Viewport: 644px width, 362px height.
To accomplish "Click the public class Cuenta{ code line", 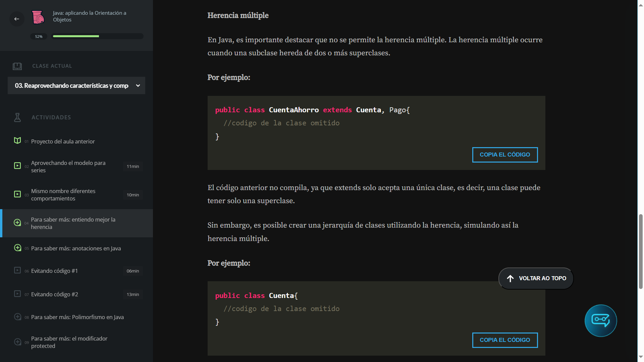I will 256,296.
